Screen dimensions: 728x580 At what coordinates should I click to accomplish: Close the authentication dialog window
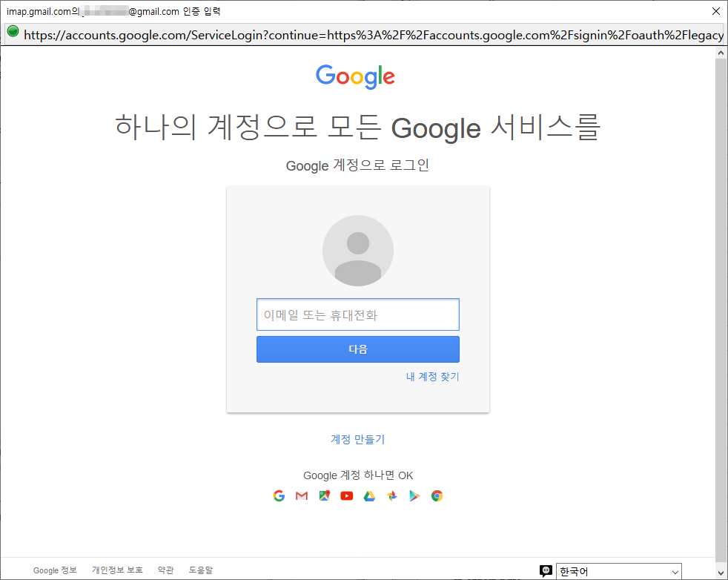716,11
